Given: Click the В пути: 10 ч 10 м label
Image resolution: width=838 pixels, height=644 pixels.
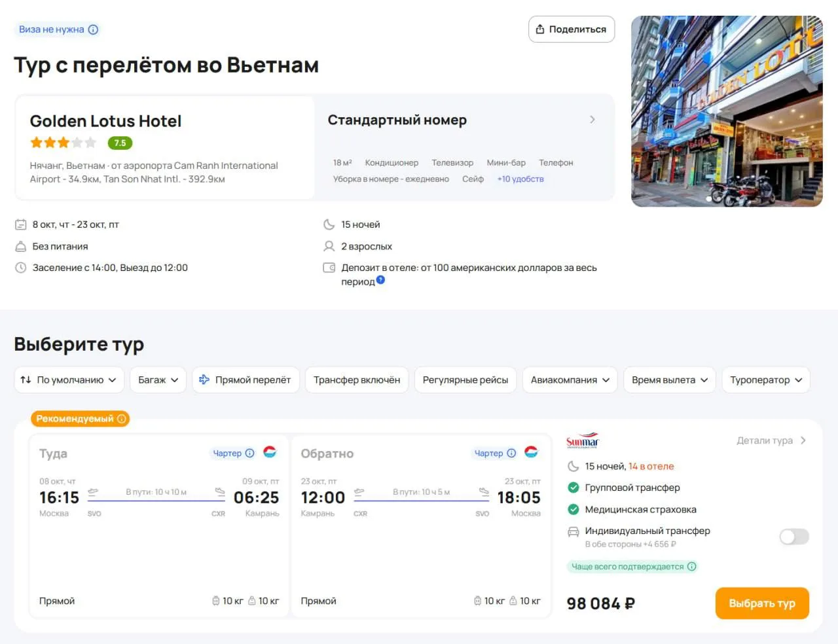Looking at the screenshot, I should (156, 492).
